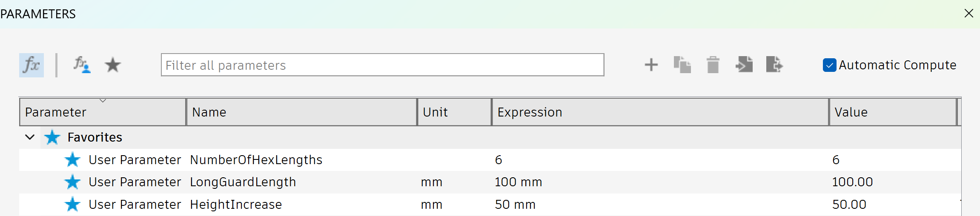Click the delete parameter trash icon

[713, 65]
